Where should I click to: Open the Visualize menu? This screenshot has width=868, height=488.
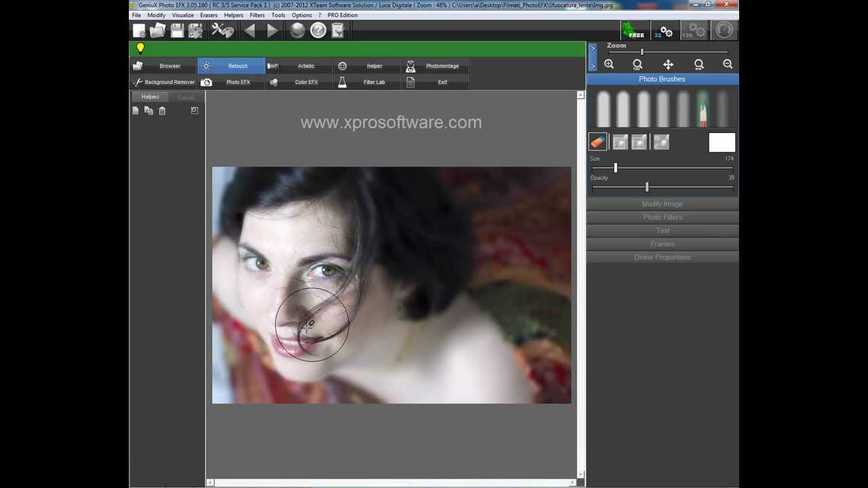point(182,15)
